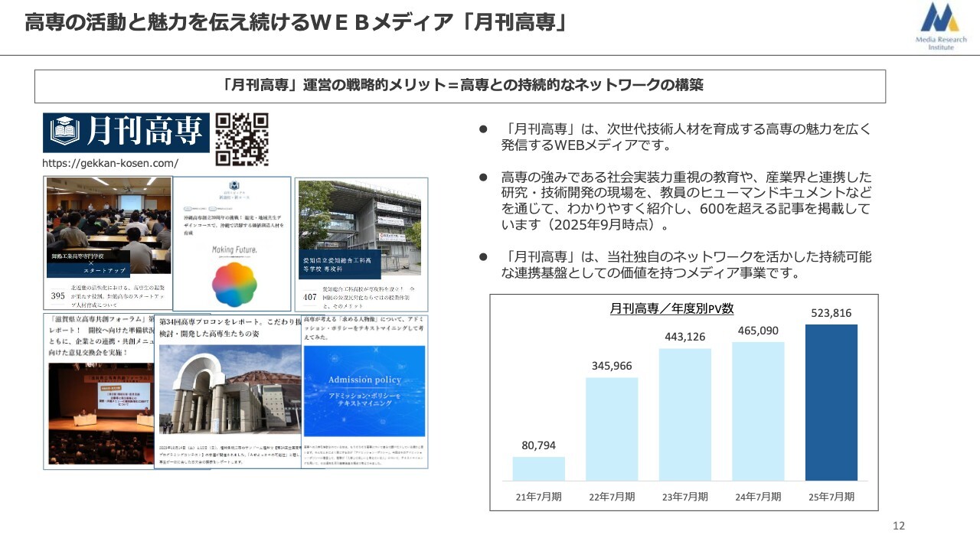980x551 pixels.
Task: Click page number 12
Action: coord(899,526)
